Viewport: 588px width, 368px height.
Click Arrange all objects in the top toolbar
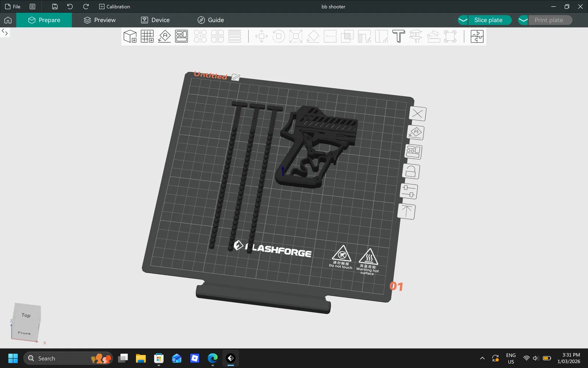[x=181, y=36]
